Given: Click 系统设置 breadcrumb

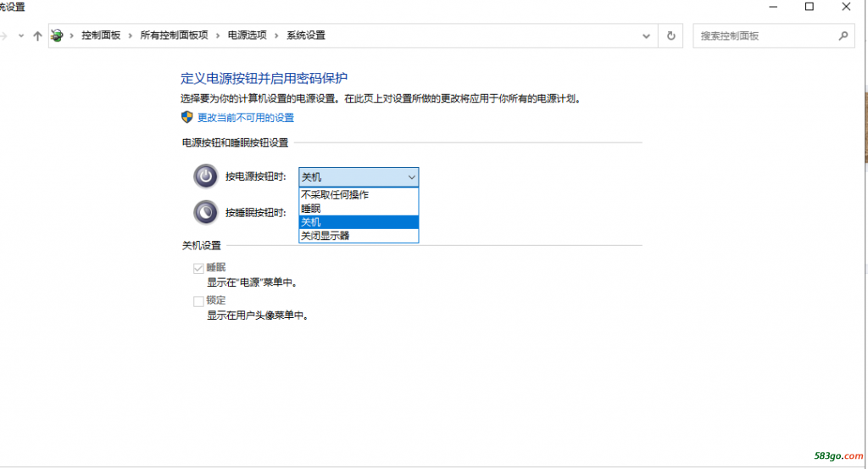Looking at the screenshot, I should (305, 36).
